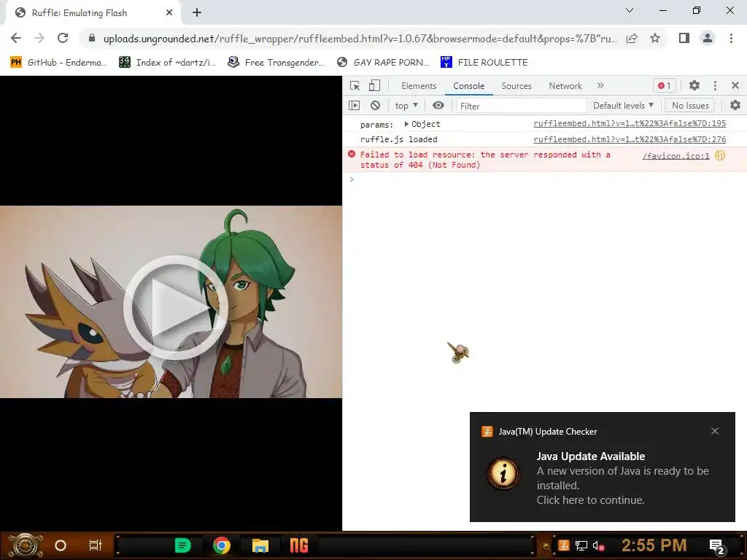Click the address bar URL
This screenshot has width=747, height=560.
click(360, 39)
